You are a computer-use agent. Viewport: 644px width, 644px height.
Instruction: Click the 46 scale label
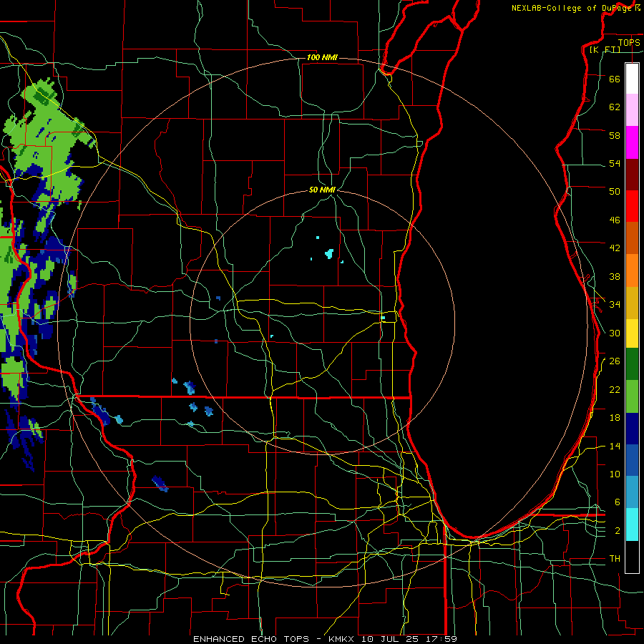(615, 220)
